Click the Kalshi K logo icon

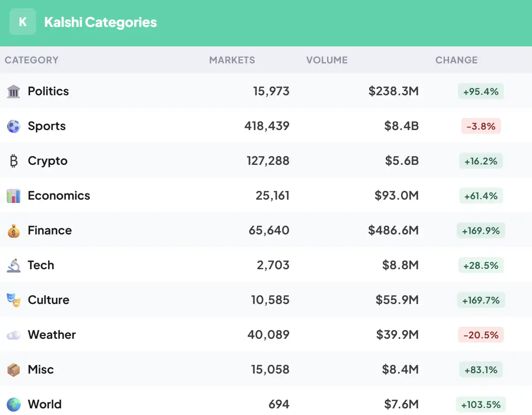pos(23,22)
